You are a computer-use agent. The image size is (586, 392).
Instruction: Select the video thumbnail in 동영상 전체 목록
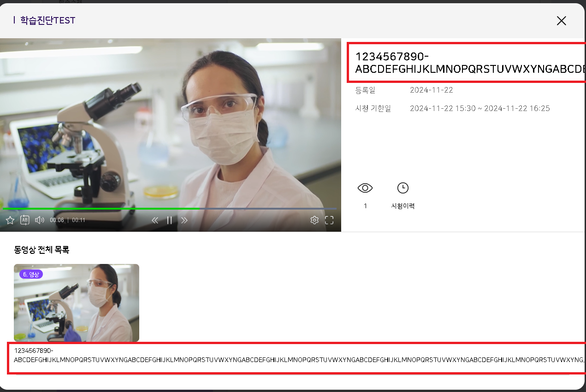click(77, 303)
